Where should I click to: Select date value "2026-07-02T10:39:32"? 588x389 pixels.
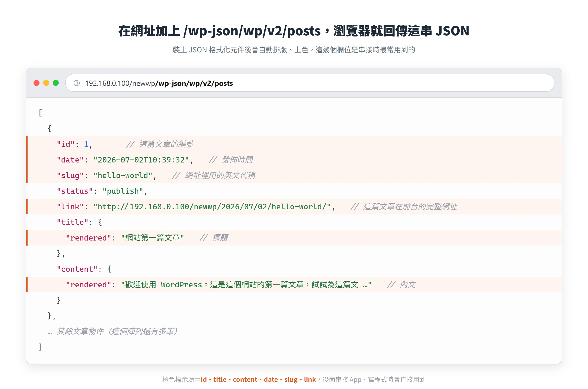[x=141, y=160]
